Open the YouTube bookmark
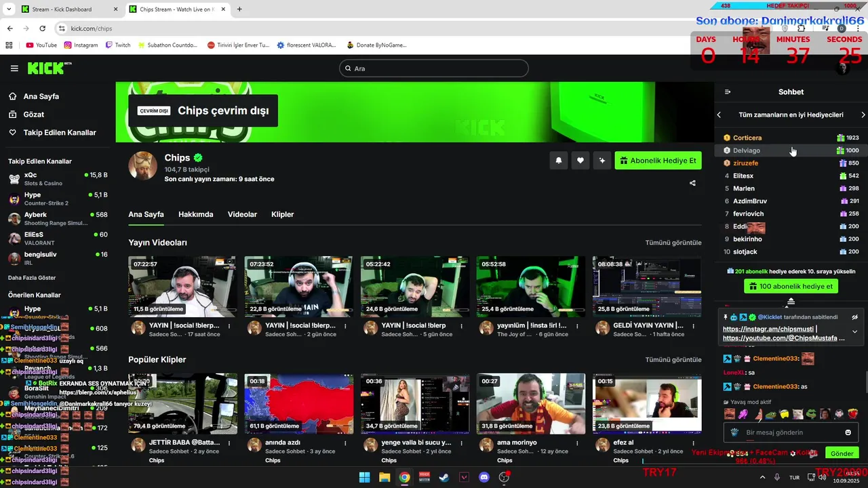This screenshot has height=488, width=868. click(x=41, y=45)
